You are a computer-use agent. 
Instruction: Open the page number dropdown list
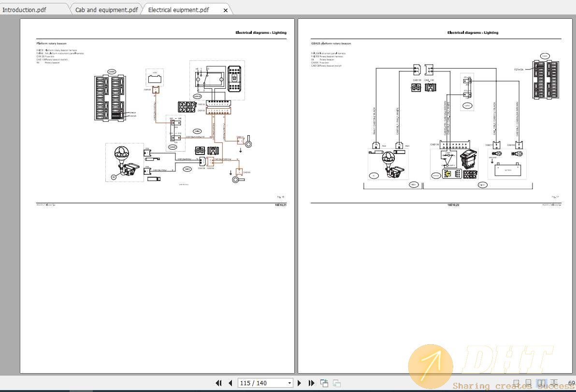290,383
